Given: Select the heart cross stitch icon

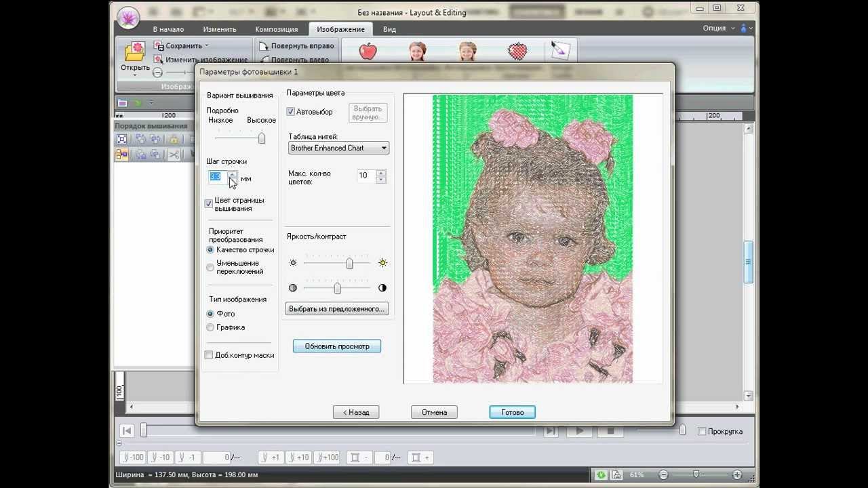Looking at the screenshot, I should (517, 51).
